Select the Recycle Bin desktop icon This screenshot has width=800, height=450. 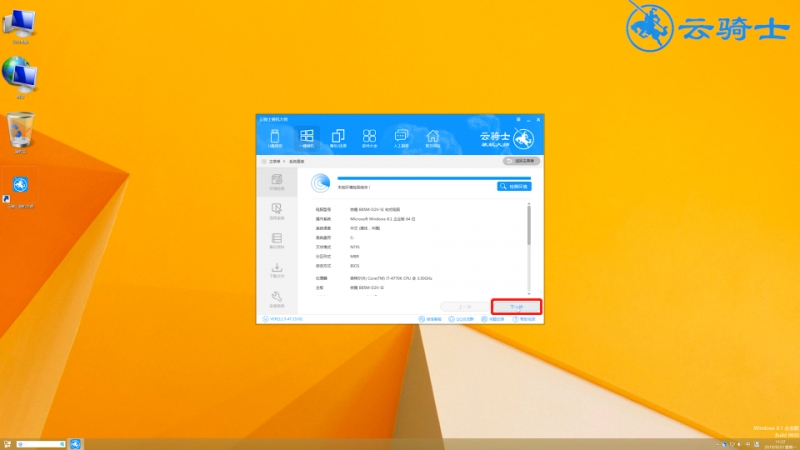point(20,133)
